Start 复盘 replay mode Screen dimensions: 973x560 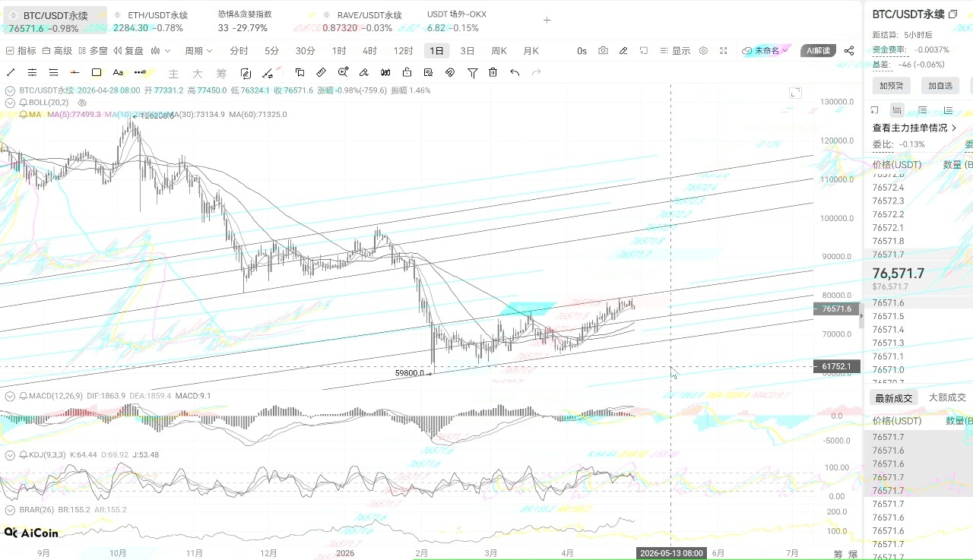point(128,51)
